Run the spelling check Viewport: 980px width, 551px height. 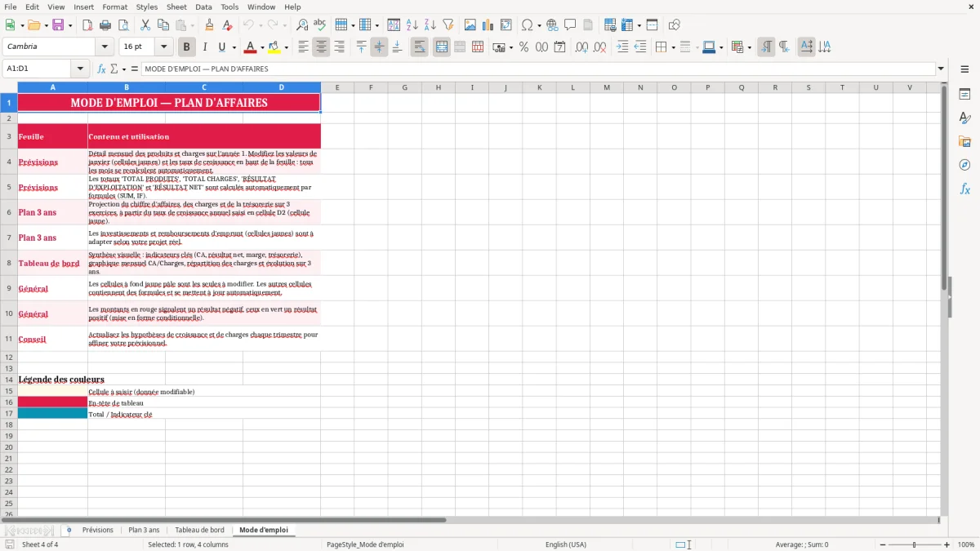pyautogui.click(x=319, y=25)
